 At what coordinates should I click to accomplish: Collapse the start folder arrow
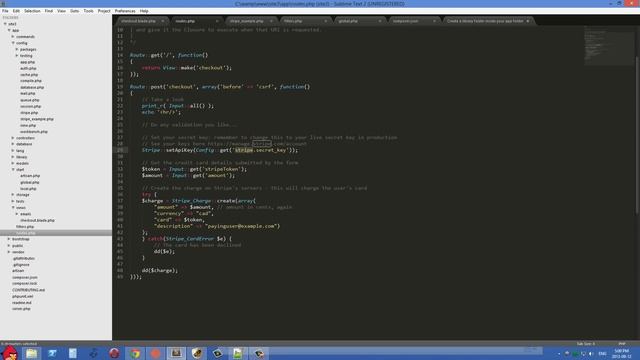pos(13,169)
